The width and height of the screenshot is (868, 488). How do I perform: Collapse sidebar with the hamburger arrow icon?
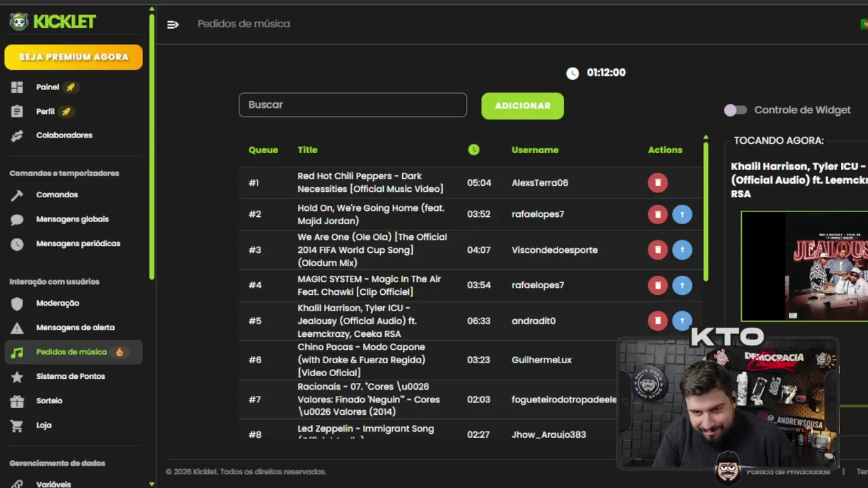pos(173,24)
